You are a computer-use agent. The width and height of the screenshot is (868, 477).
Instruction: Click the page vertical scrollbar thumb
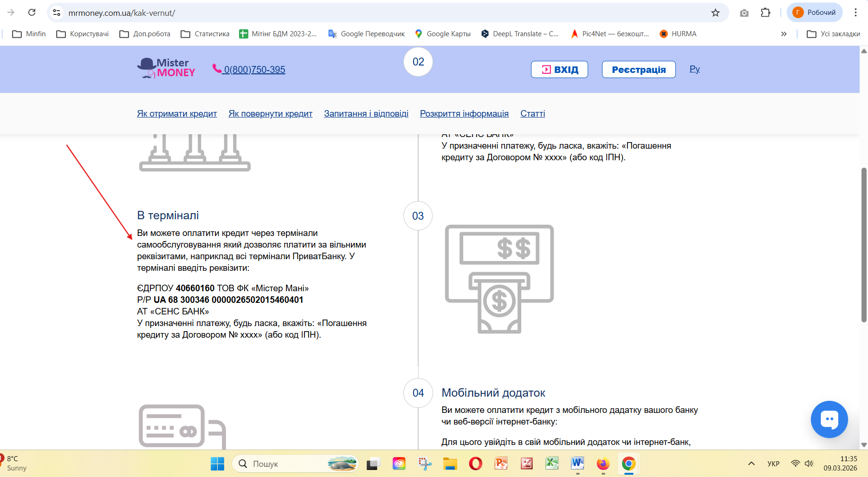pyautogui.click(x=864, y=245)
